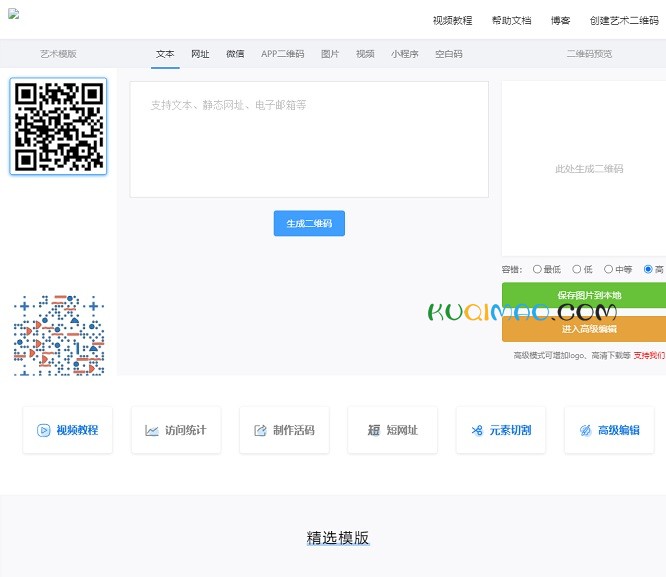
Task: Click the edit icon beside 制作活码
Action: pyautogui.click(x=260, y=430)
